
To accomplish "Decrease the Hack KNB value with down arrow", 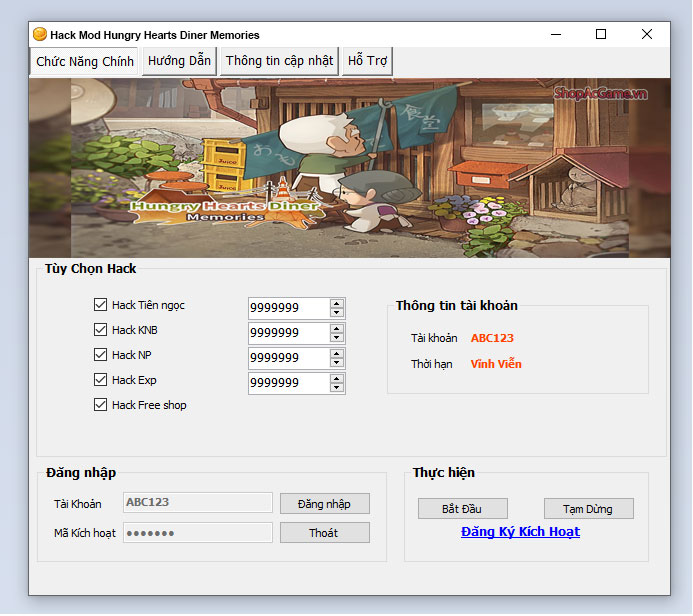I will coord(337,338).
